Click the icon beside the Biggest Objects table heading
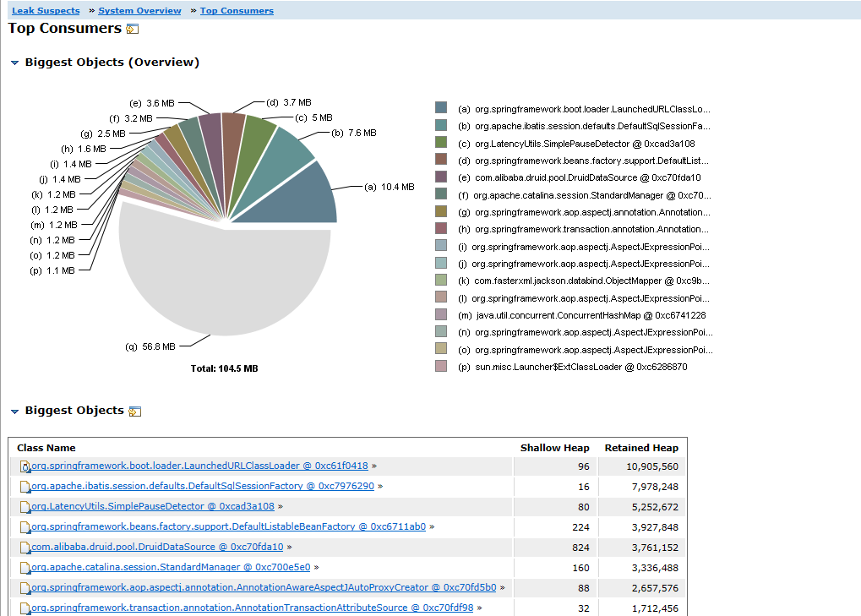This screenshot has height=616, width=861. coord(134,412)
